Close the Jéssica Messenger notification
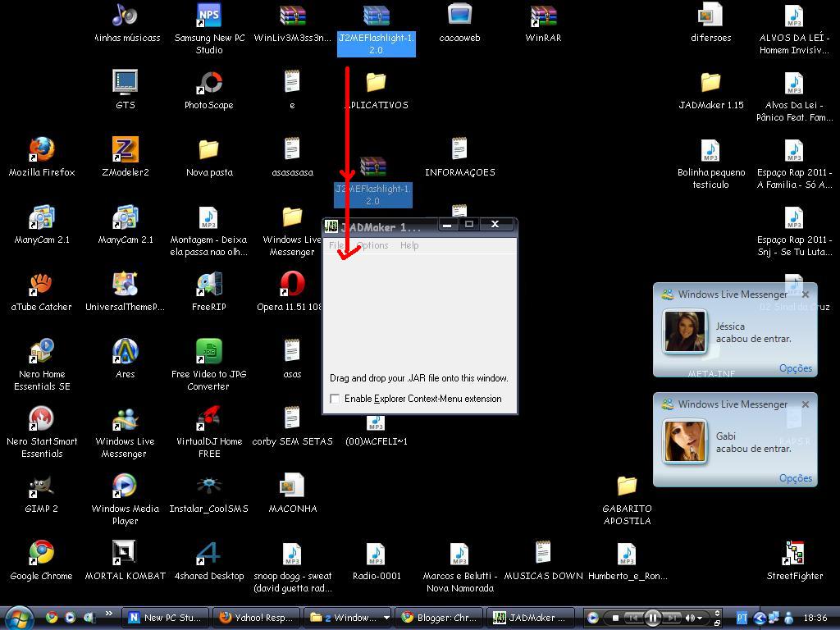Image resolution: width=840 pixels, height=630 pixels. 806,294
